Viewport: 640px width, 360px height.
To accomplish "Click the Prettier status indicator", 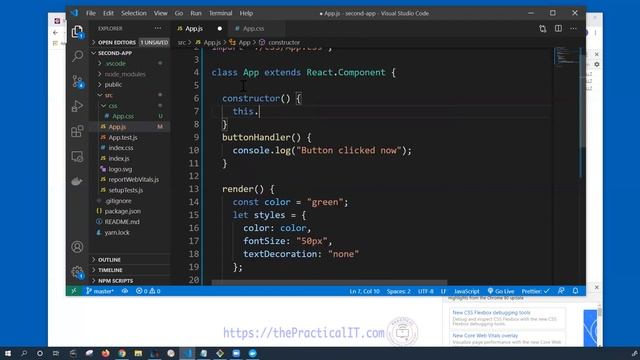I will coord(535,291).
